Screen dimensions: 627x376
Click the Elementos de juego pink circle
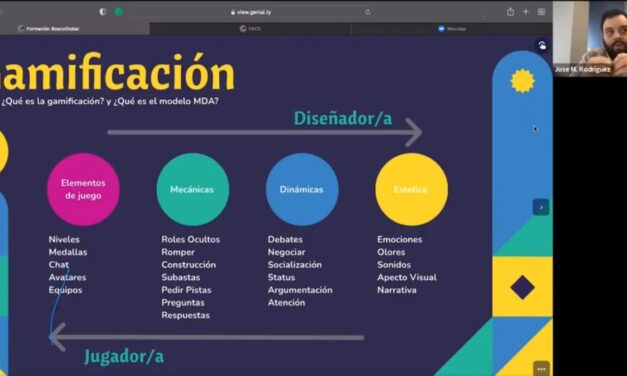83,189
